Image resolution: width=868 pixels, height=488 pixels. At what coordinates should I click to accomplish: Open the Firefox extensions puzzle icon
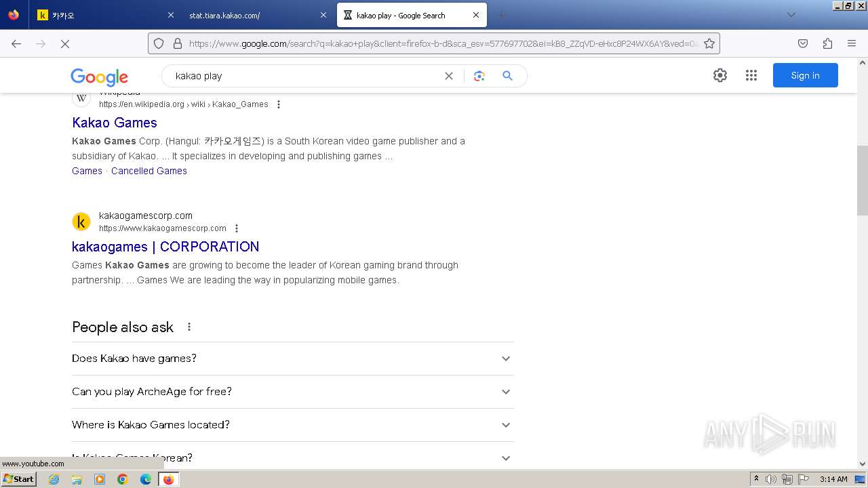(827, 43)
